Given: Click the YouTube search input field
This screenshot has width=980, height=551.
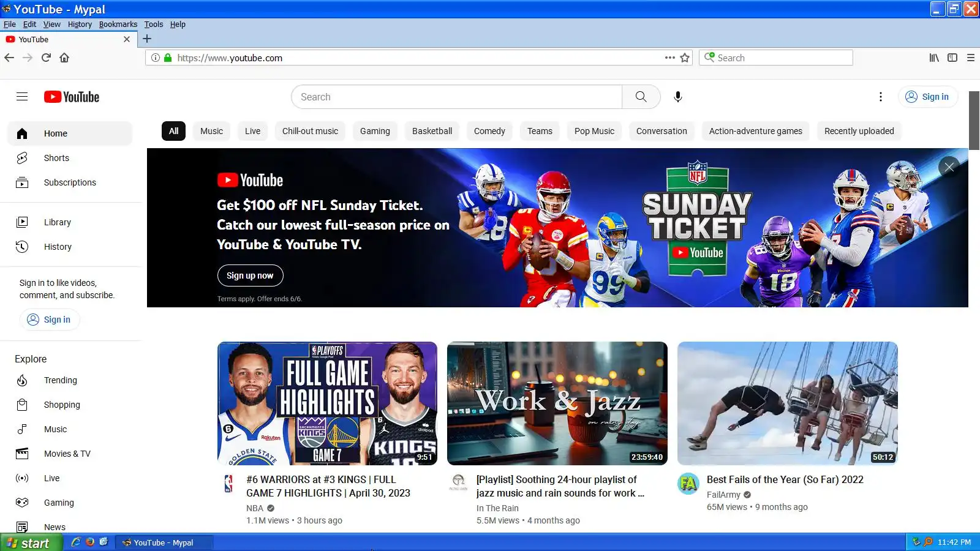Looking at the screenshot, I should pos(457,97).
